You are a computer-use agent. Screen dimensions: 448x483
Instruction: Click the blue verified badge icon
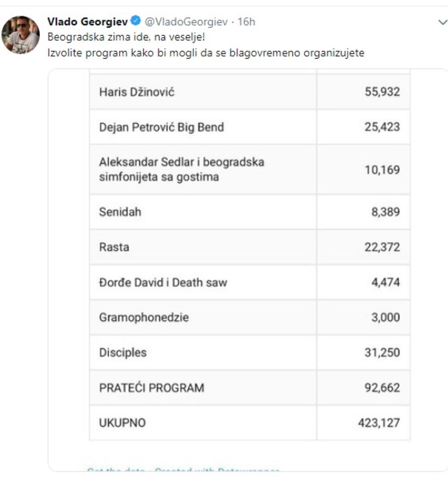(136, 21)
